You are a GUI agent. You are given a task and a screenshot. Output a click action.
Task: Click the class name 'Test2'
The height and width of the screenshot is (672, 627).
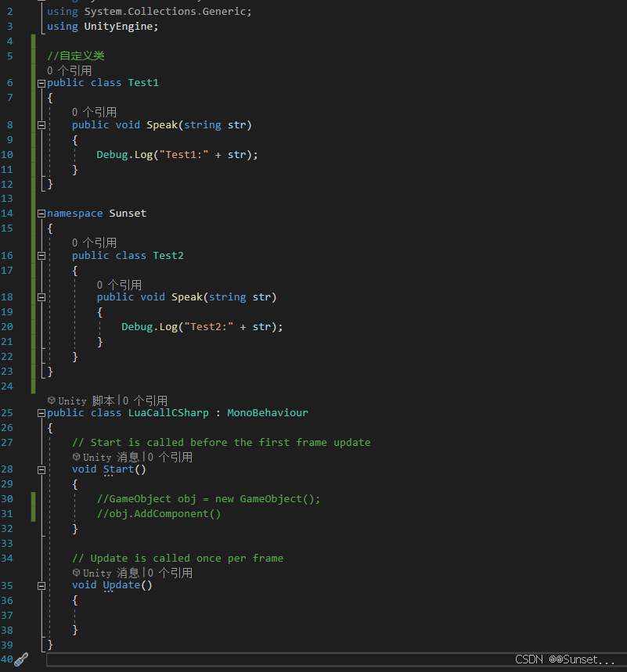pyautogui.click(x=168, y=256)
